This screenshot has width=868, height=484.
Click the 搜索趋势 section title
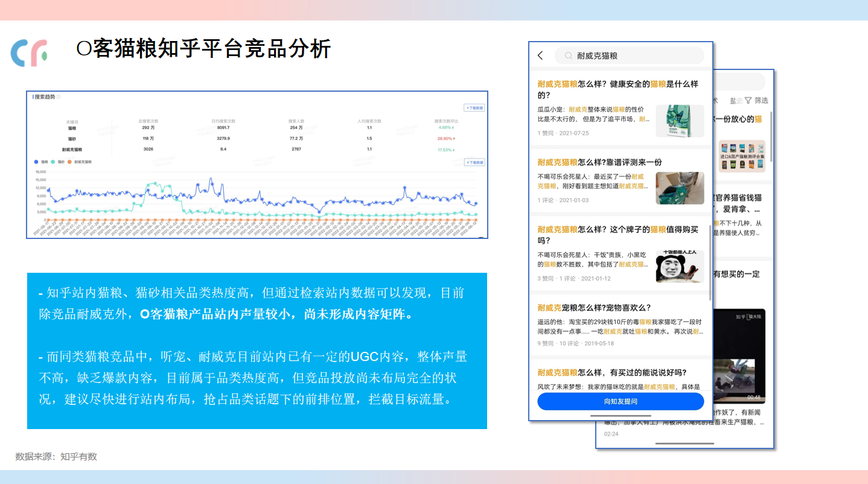click(x=43, y=97)
